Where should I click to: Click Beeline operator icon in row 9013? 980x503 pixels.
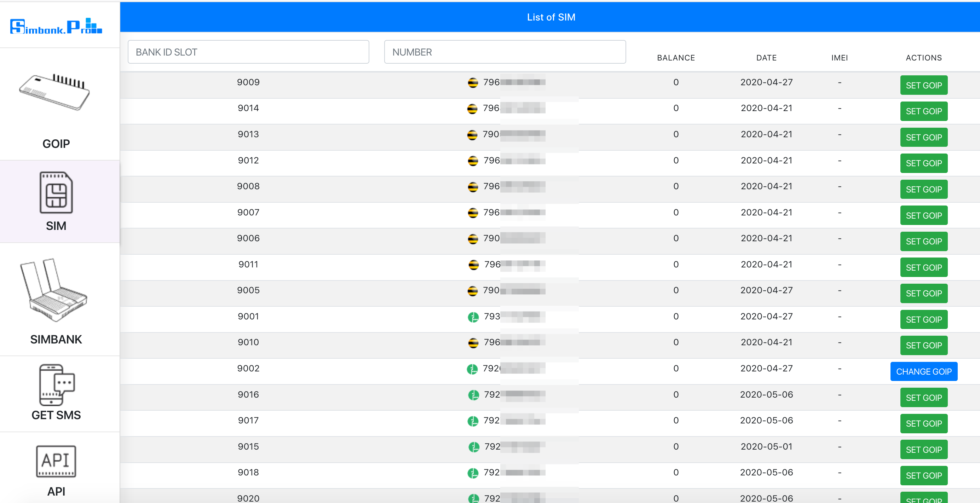click(x=472, y=135)
